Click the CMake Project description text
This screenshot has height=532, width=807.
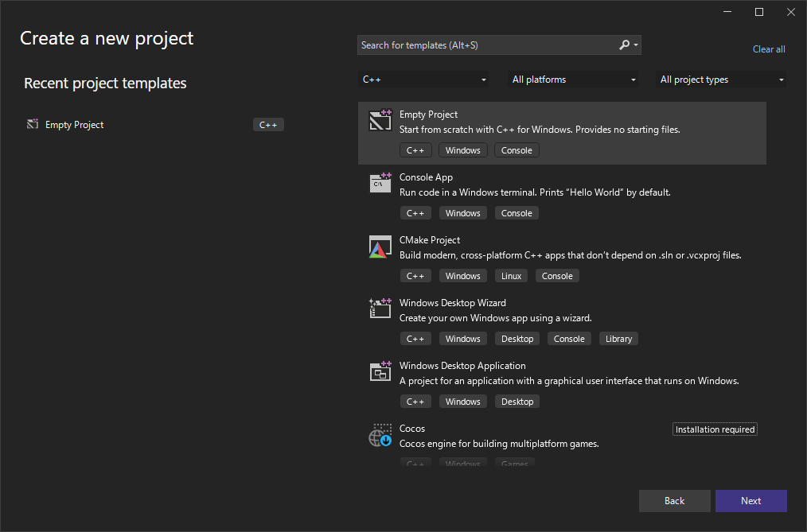(571, 255)
